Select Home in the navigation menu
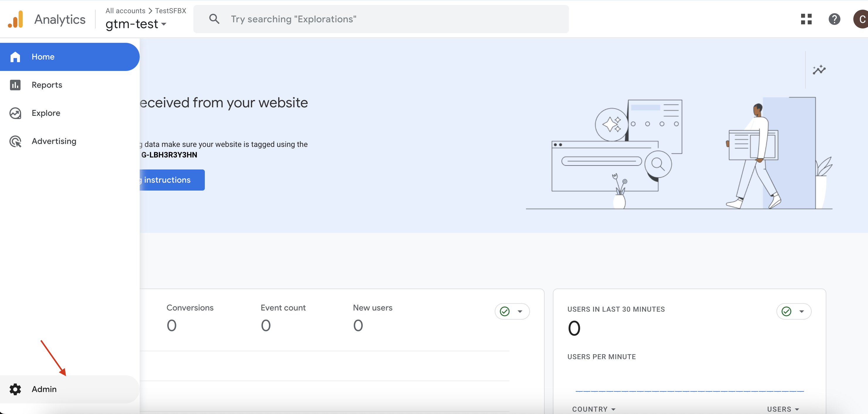 coord(43,57)
